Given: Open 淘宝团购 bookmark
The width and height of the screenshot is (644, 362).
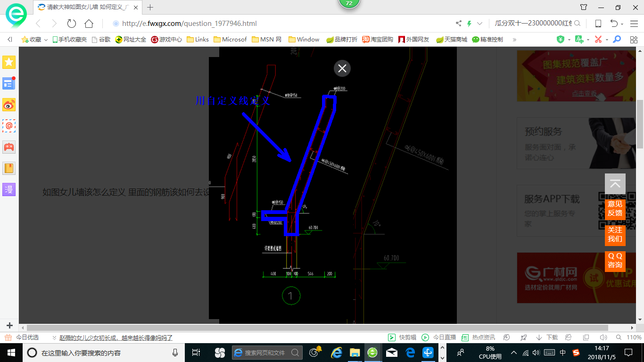Looking at the screenshot, I should point(378,40).
